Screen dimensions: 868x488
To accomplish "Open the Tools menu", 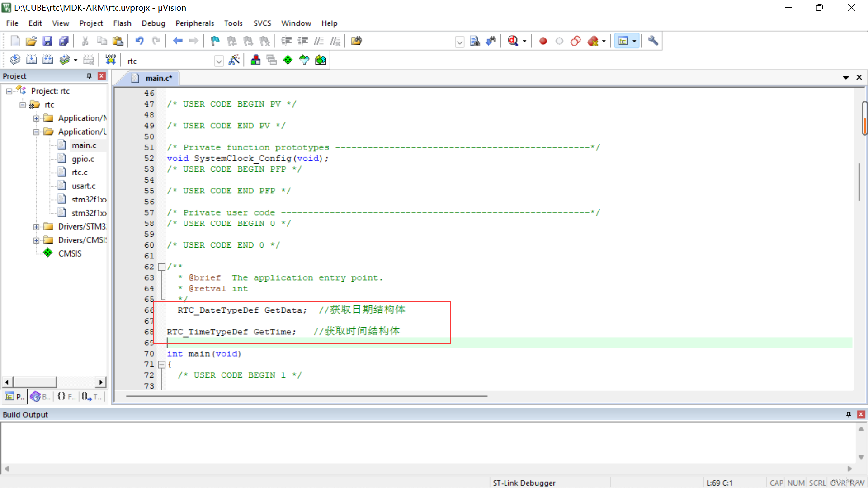I will 233,23.
